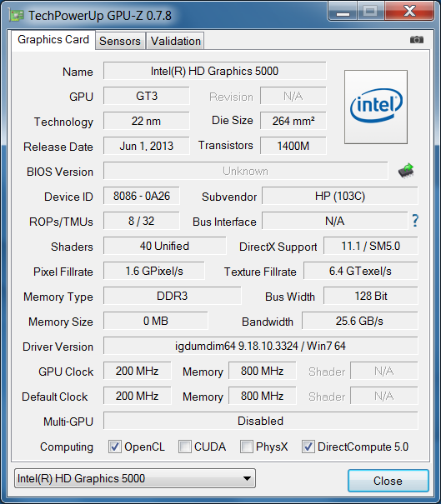Click the Computing label text
Screen dimensions: 441x504
pos(67,447)
